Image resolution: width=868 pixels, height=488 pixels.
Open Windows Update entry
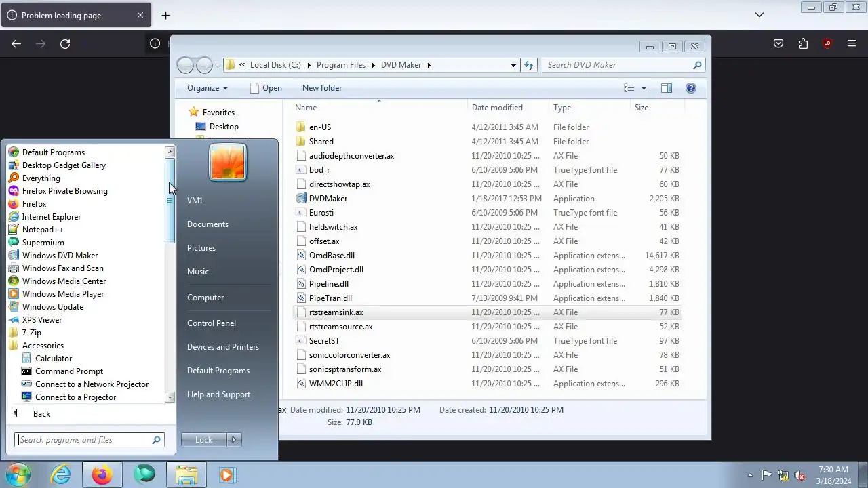click(x=52, y=307)
